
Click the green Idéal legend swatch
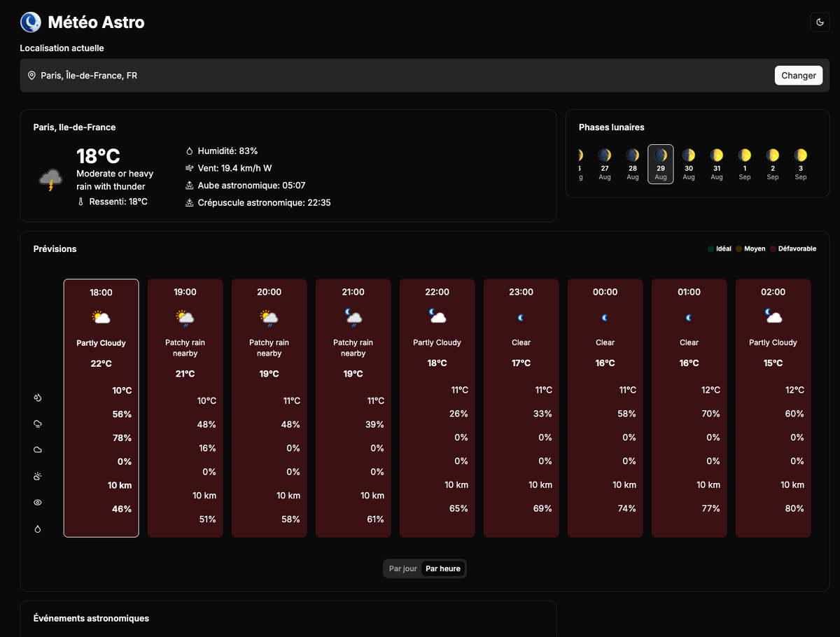tap(711, 248)
